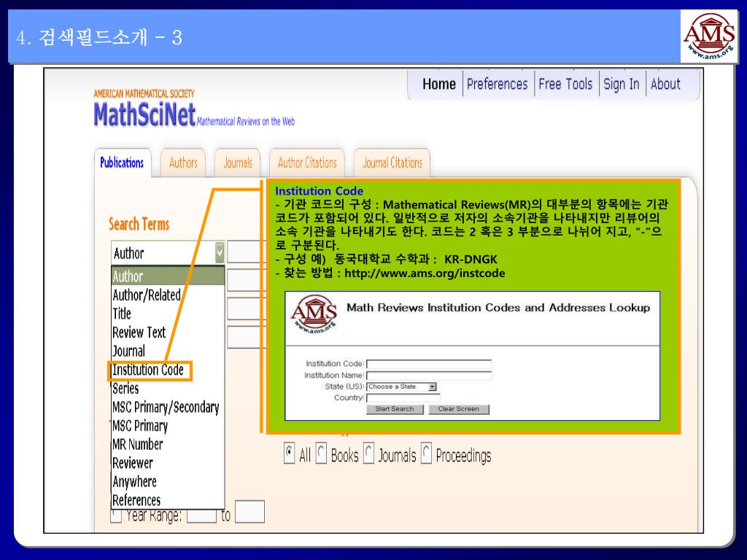Select highlighted Author option in dropdown list

[x=168, y=276]
